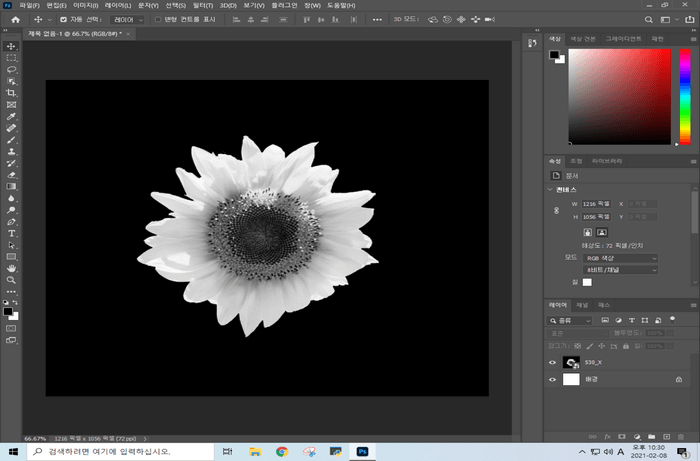Choose the Eyedropper tool
This screenshot has height=461, width=700.
click(12, 116)
